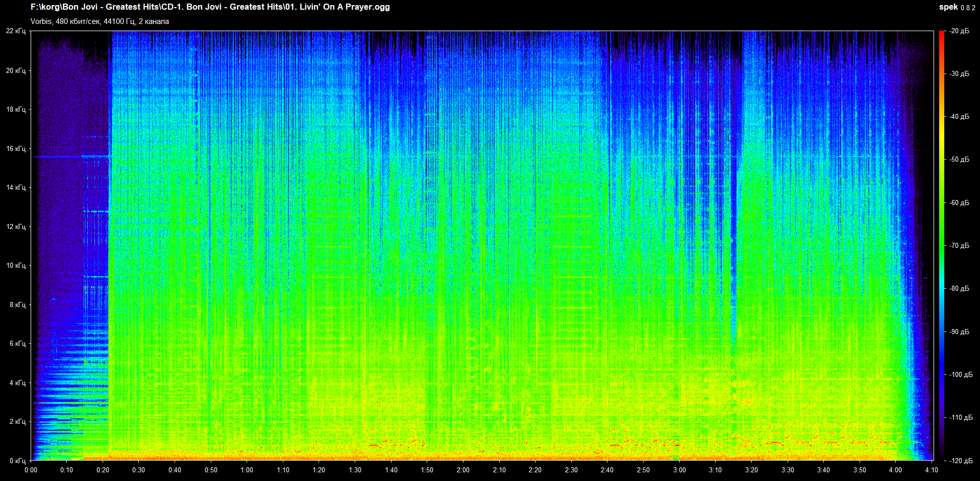Image resolution: width=980 pixels, height=481 pixels.
Task: Click the -60 дБ level label
Action: click(959, 202)
